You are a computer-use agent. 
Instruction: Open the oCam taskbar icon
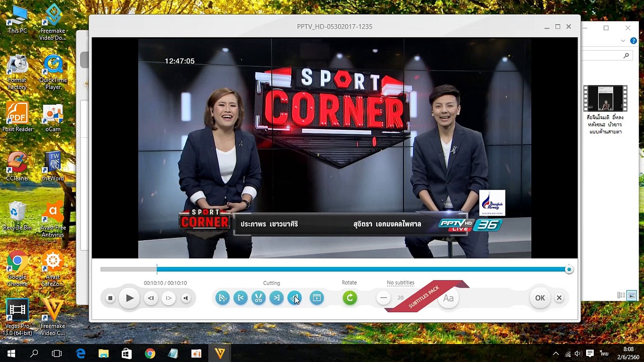coord(196,353)
